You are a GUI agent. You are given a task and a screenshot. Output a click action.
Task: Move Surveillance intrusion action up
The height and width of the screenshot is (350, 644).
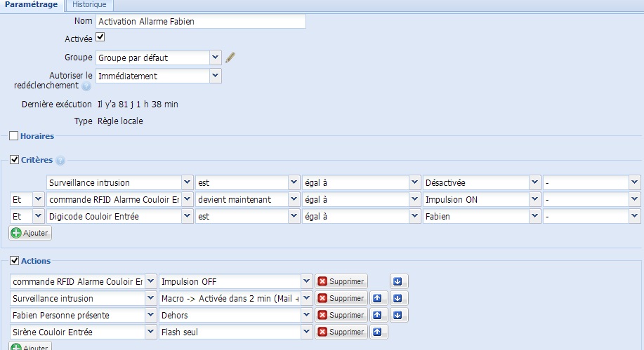[x=379, y=298]
